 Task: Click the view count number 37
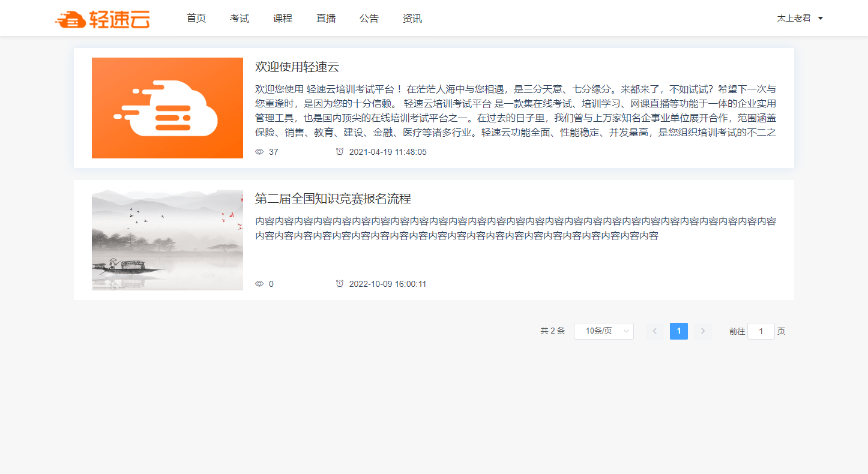[274, 152]
